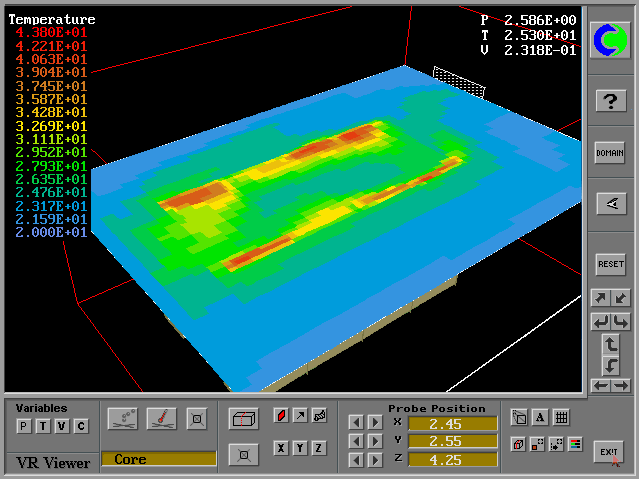Set slice plane to Z
This screenshot has height=479, width=639.
[319, 448]
